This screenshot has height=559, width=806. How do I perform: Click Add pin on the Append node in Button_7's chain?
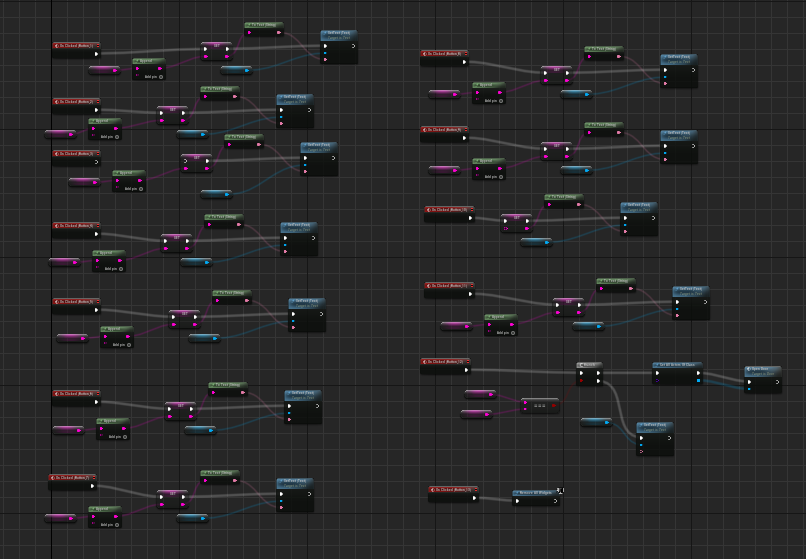click(x=110, y=525)
